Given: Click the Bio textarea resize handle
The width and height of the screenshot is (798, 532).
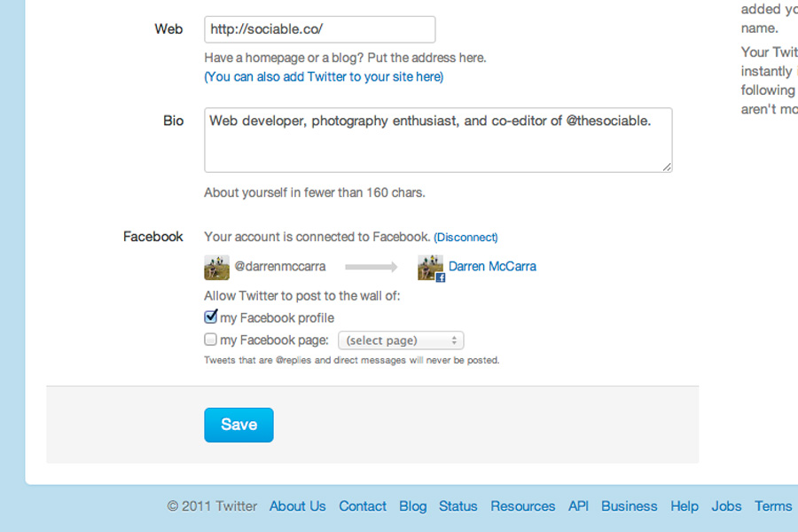Looking at the screenshot, I should [x=666, y=166].
